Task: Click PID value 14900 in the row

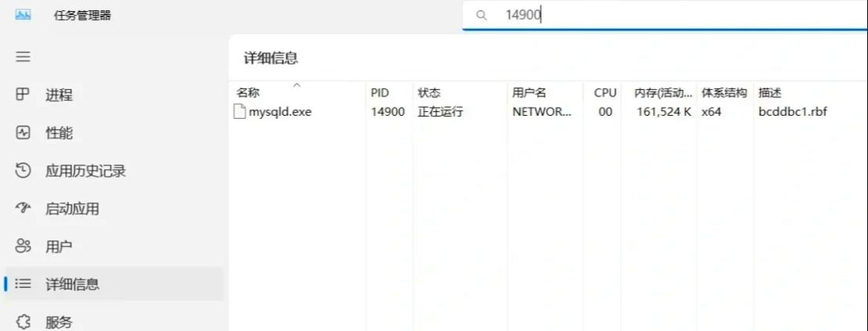Action: tap(388, 112)
